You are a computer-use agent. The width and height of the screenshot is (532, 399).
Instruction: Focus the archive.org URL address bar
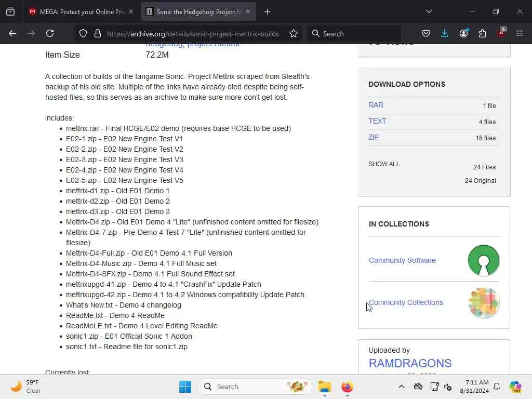193,34
